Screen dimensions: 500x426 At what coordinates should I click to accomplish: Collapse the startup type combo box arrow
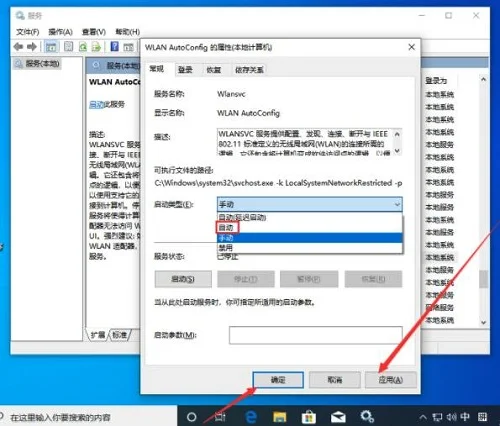[x=397, y=204]
